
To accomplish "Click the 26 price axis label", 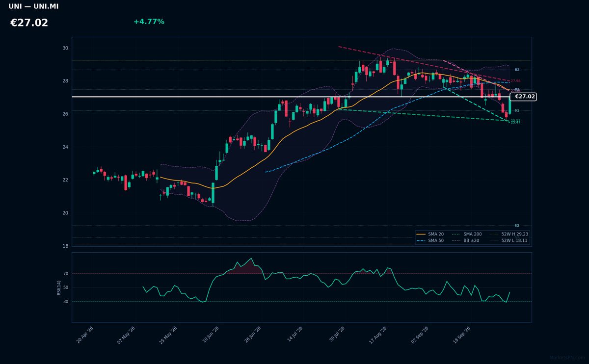I will click(x=65, y=114).
